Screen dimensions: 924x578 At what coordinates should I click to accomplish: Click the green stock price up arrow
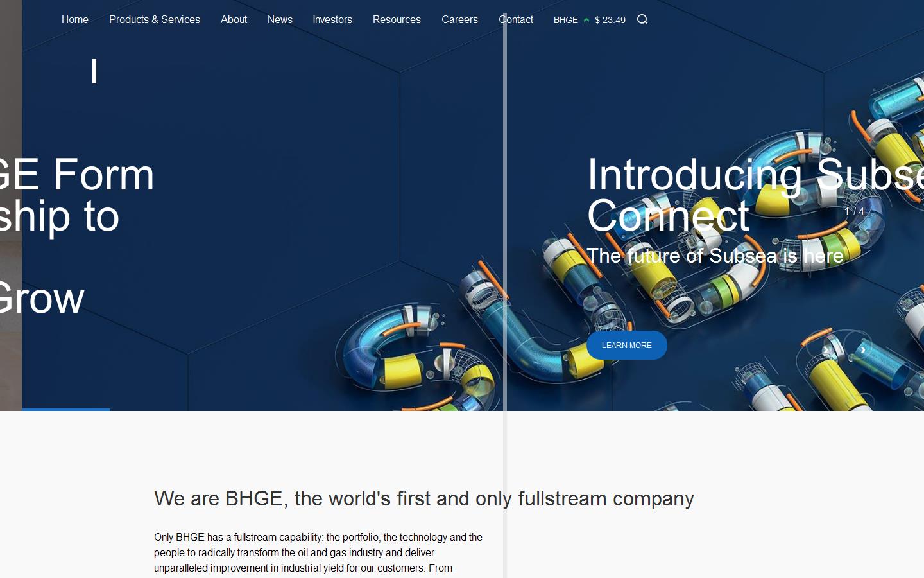(586, 20)
